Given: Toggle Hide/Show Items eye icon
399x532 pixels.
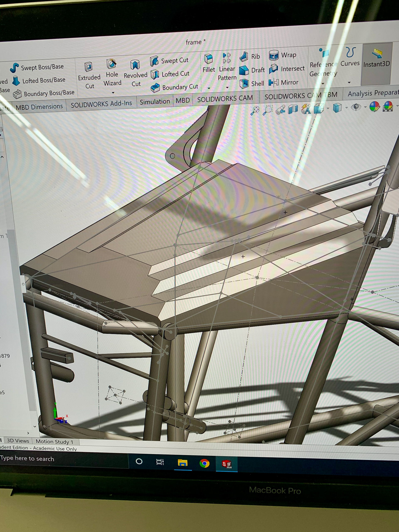Looking at the screenshot, I should pos(356,107).
